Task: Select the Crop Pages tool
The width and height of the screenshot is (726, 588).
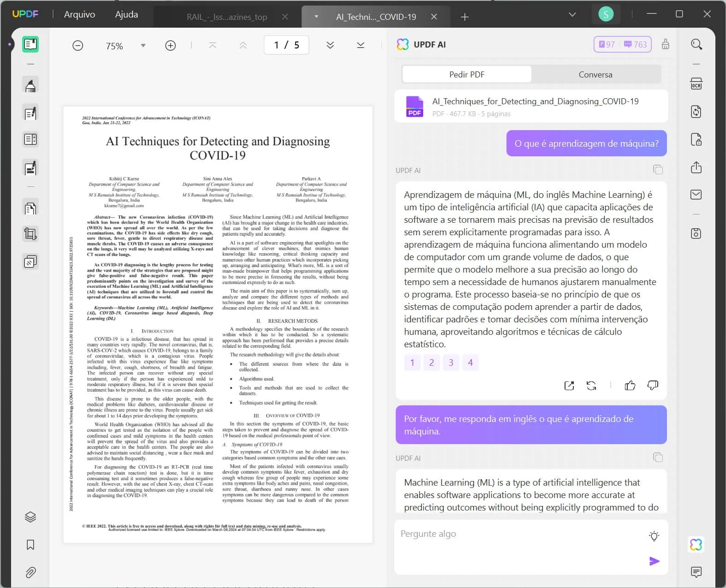Action: [x=30, y=234]
